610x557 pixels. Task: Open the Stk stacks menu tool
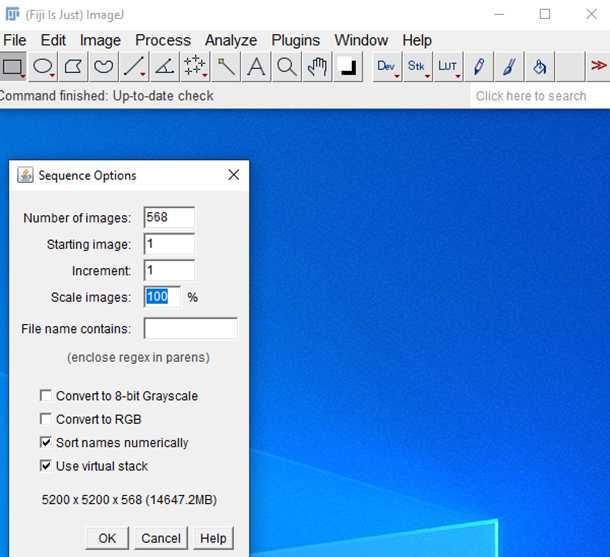click(417, 67)
